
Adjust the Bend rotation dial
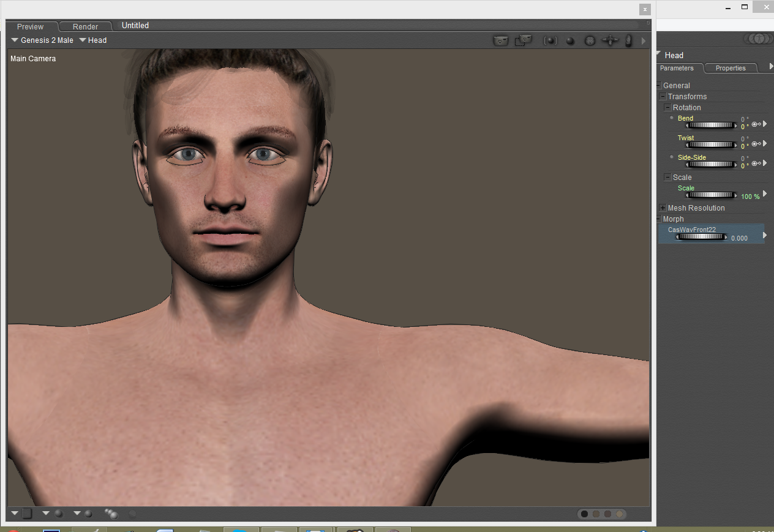click(x=710, y=126)
